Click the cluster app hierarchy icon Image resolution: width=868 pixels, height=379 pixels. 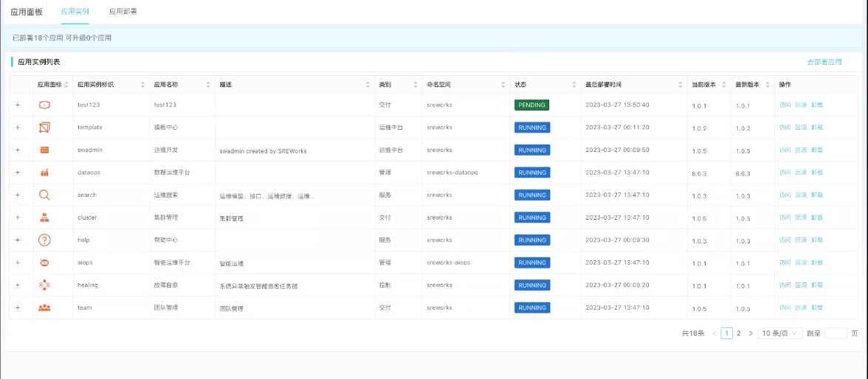tap(44, 218)
